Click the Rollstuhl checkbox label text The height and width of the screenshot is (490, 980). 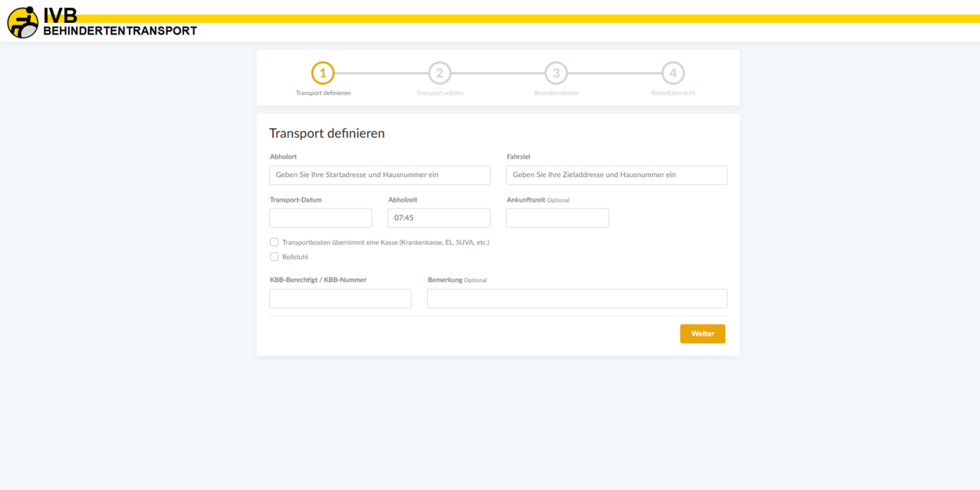coord(295,257)
